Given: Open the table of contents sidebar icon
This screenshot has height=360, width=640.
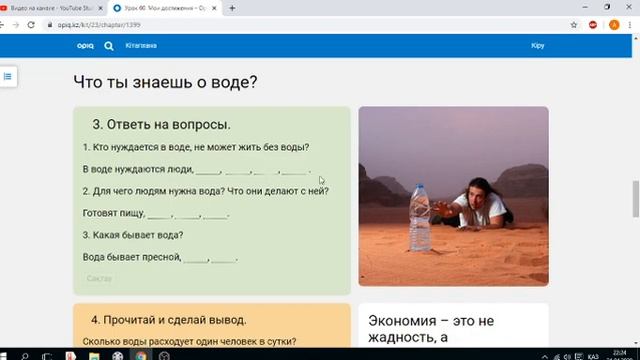Looking at the screenshot, I should pos(7,76).
